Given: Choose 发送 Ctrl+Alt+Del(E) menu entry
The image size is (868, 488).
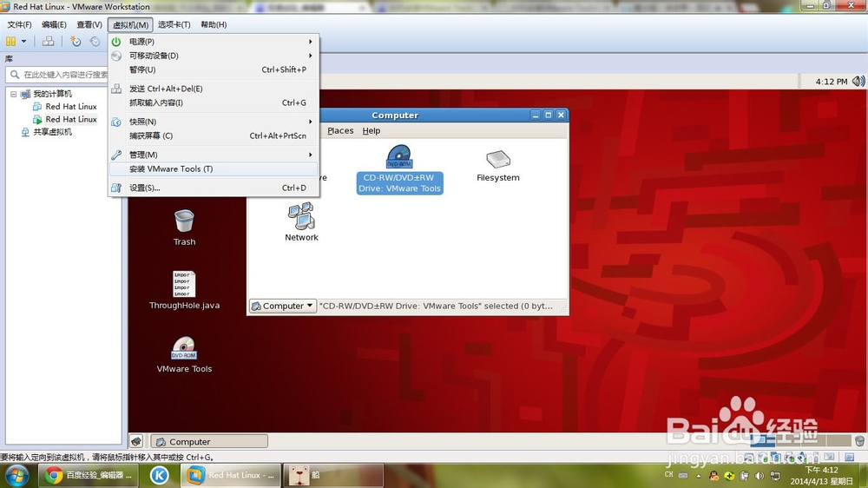Looking at the screenshot, I should 214,89.
